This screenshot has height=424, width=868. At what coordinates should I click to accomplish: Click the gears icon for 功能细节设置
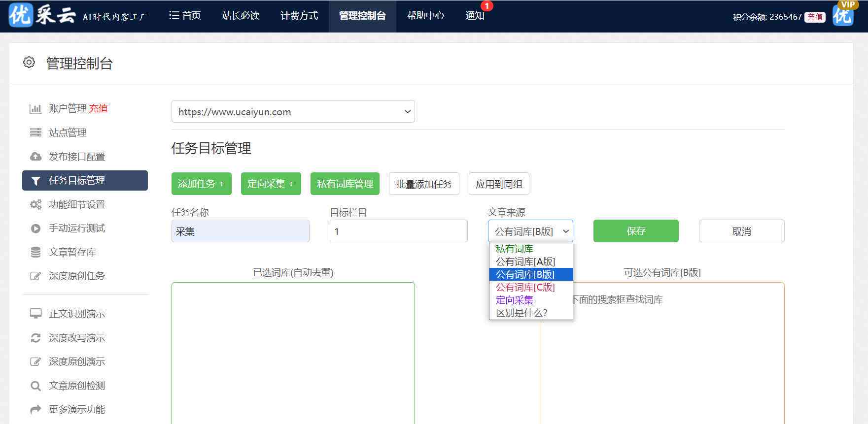point(35,204)
